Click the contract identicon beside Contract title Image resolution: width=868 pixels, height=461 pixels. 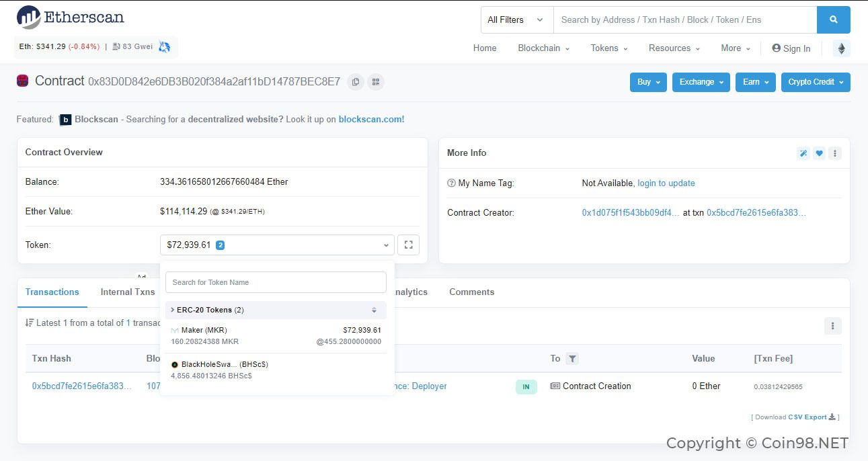pos(23,81)
